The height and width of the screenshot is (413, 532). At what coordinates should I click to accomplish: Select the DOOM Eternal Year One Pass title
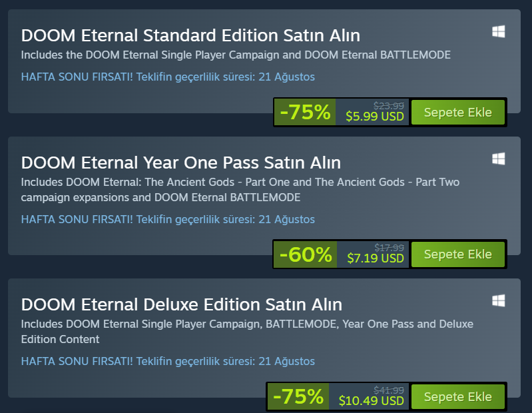[x=180, y=163]
